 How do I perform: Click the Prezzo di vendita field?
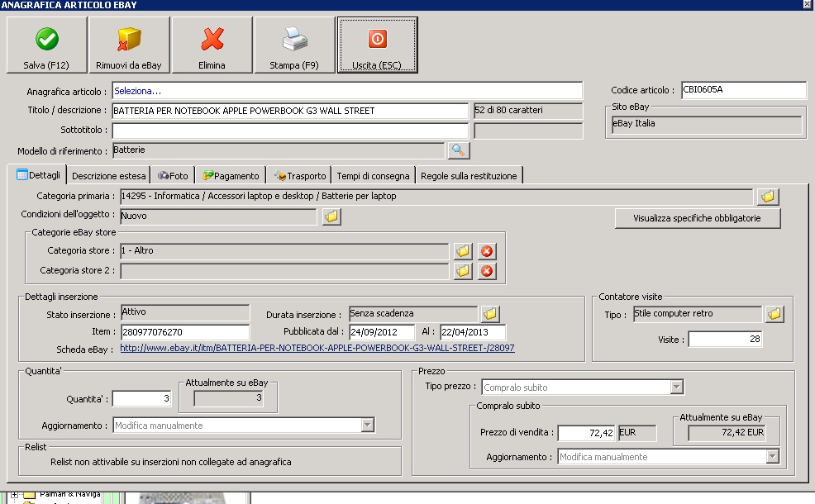pos(586,432)
